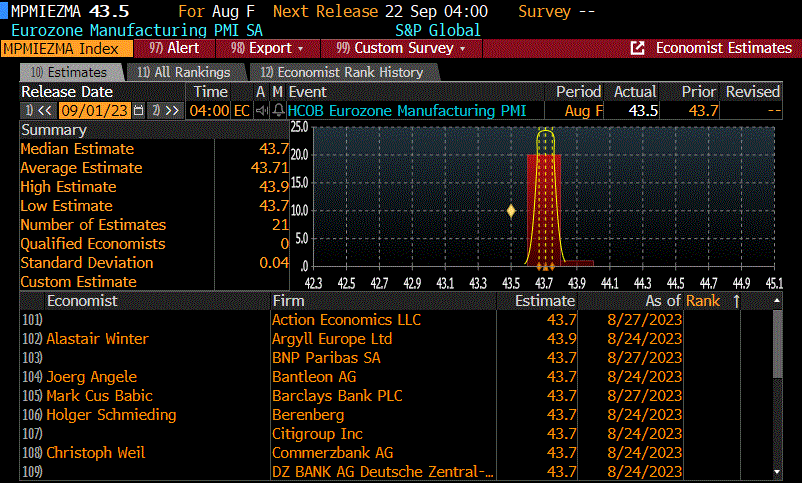This screenshot has height=483, width=802.
Task: Click the Custom Estimate row
Action: point(154,281)
